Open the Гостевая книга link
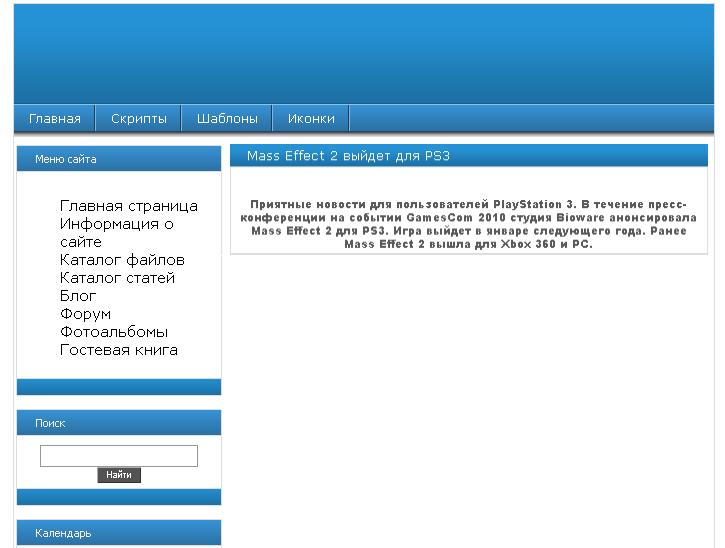The height and width of the screenshot is (548, 725). coord(118,350)
